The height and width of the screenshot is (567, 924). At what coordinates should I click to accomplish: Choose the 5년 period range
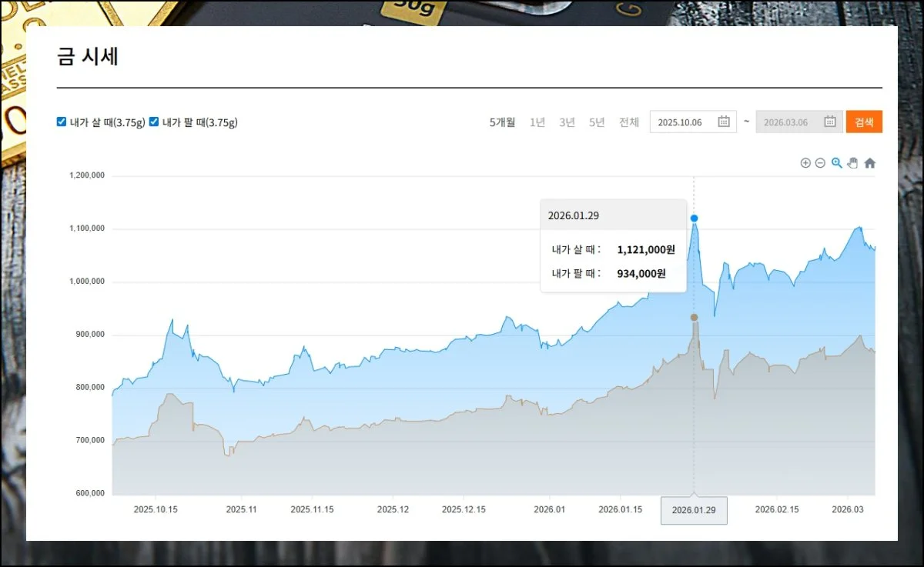tap(597, 122)
